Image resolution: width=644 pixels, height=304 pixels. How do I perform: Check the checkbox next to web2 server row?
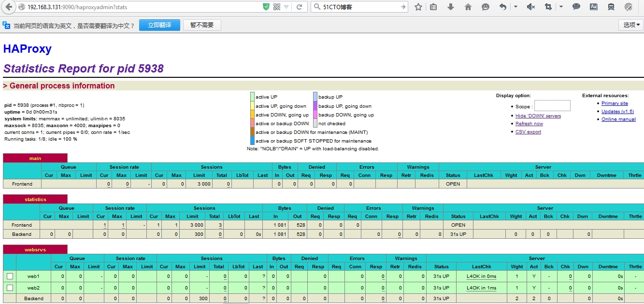pyautogui.click(x=10, y=288)
